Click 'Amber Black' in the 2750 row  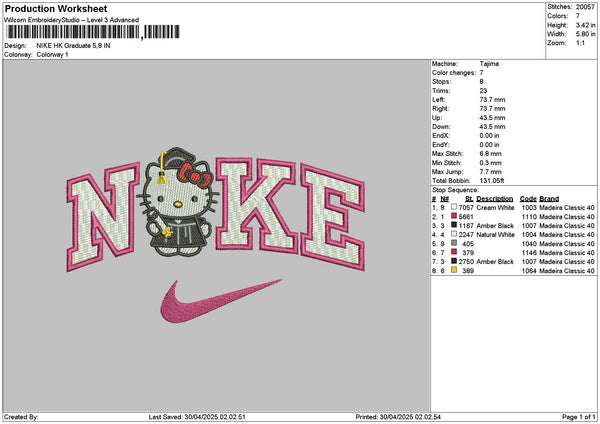[495, 261]
